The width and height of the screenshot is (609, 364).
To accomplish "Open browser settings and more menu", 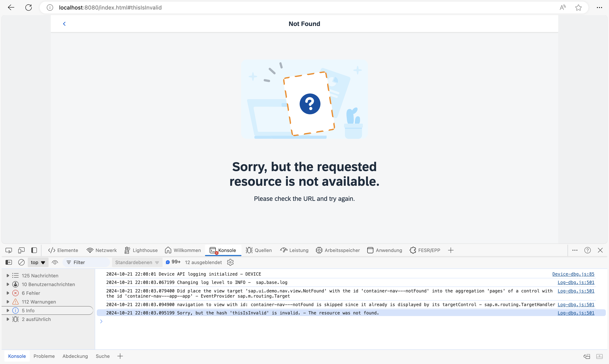I will pos(599,8).
